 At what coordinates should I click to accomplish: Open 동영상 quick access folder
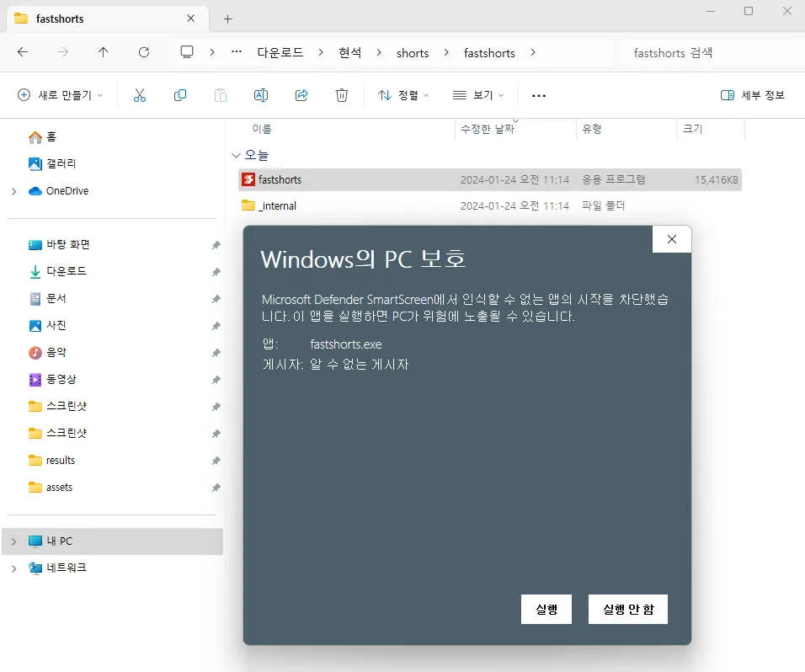[x=52, y=380]
